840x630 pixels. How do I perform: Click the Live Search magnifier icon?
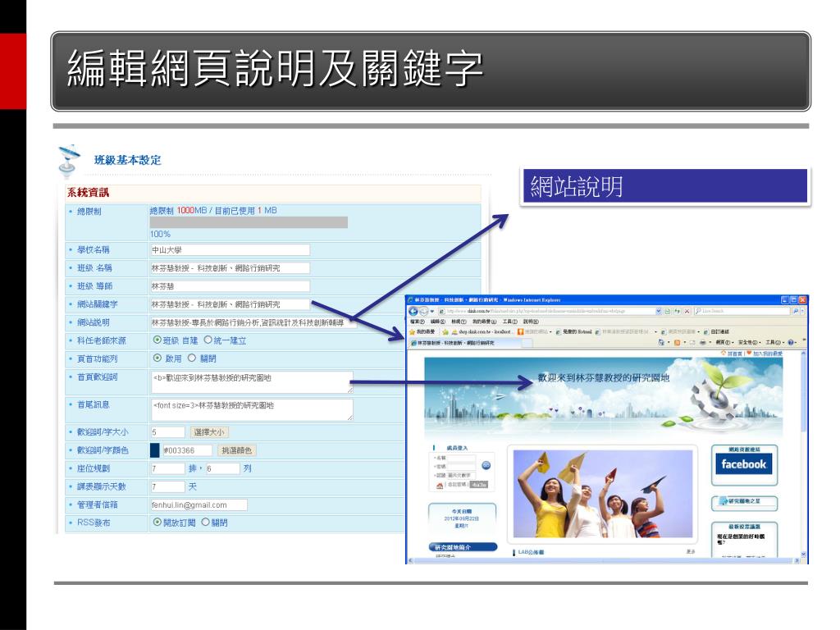point(796,311)
